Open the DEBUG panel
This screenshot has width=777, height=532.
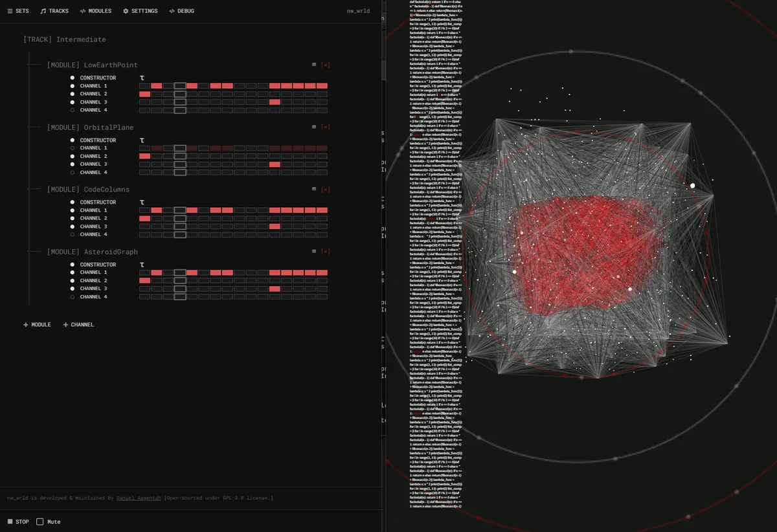point(181,11)
